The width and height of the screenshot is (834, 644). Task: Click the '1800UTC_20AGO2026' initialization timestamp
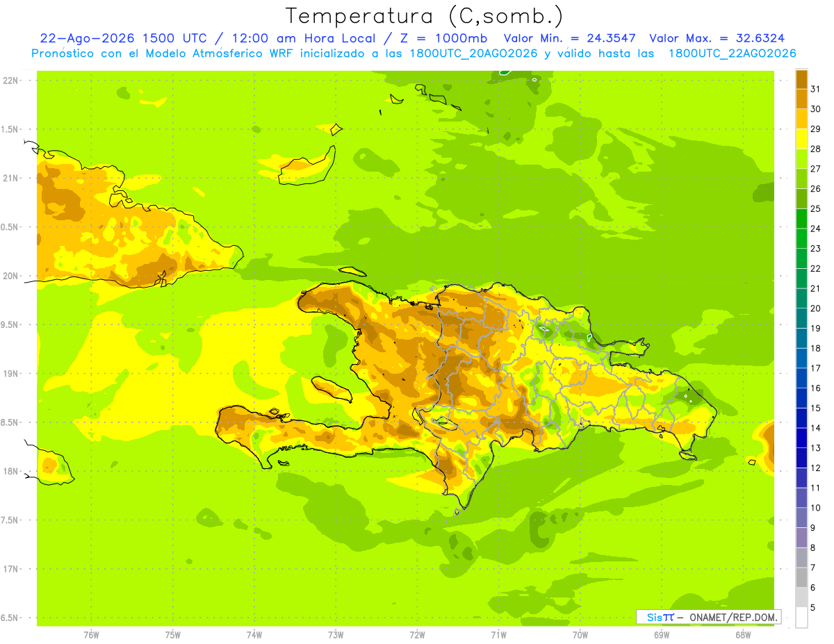coord(475,53)
